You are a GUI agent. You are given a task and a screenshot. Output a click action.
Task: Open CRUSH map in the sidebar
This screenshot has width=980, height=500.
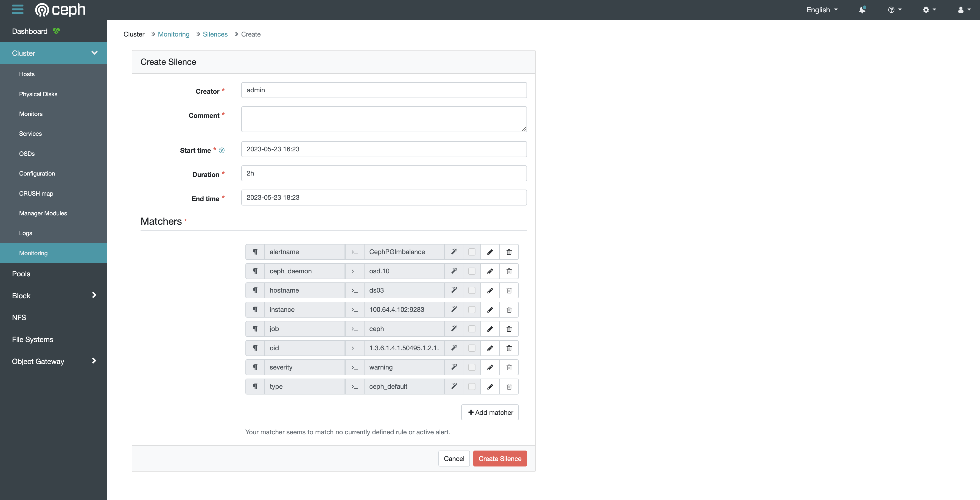[36, 193]
